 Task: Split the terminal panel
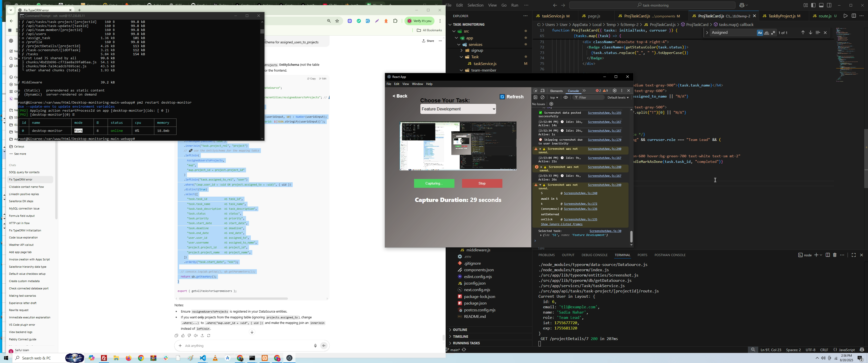[828, 255]
